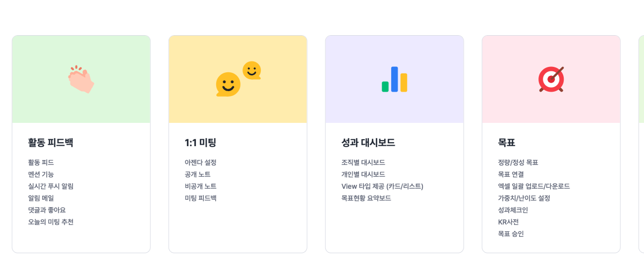Click 미팅 피드백 in the meeting card

(200, 198)
